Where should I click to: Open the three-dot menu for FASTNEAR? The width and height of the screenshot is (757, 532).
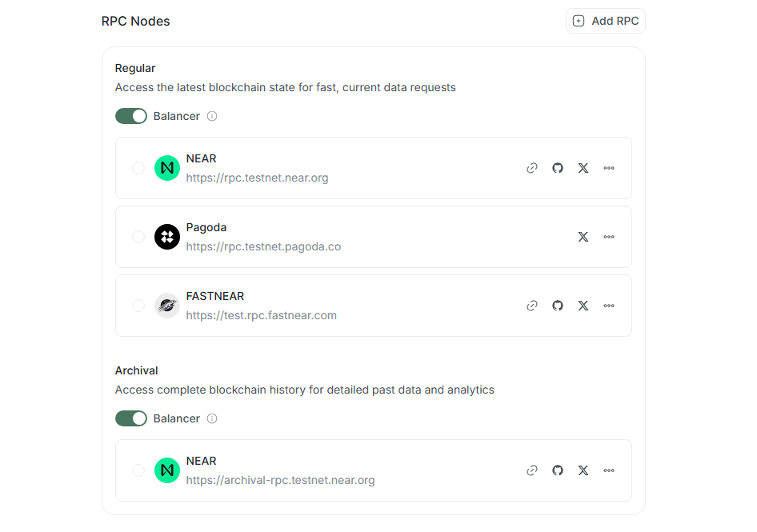609,306
